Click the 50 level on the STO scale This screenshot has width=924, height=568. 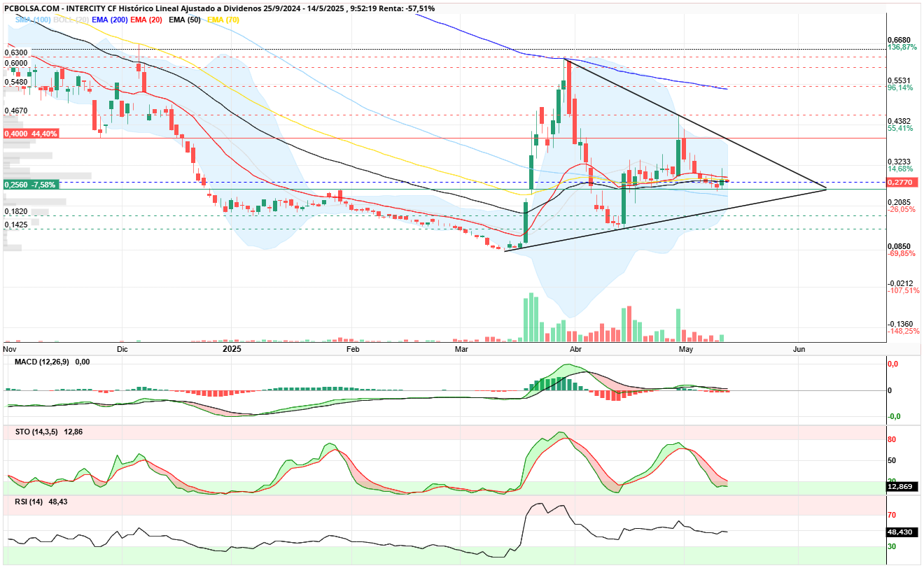892,460
